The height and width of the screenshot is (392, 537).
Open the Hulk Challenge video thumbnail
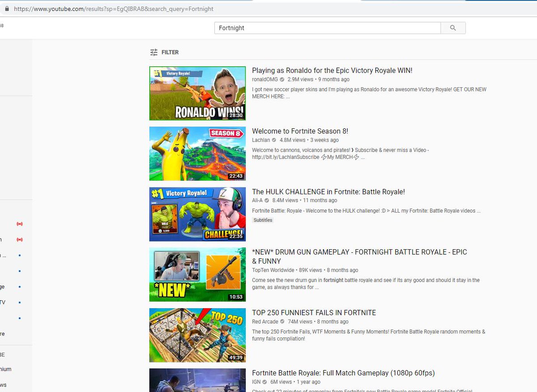click(x=197, y=214)
